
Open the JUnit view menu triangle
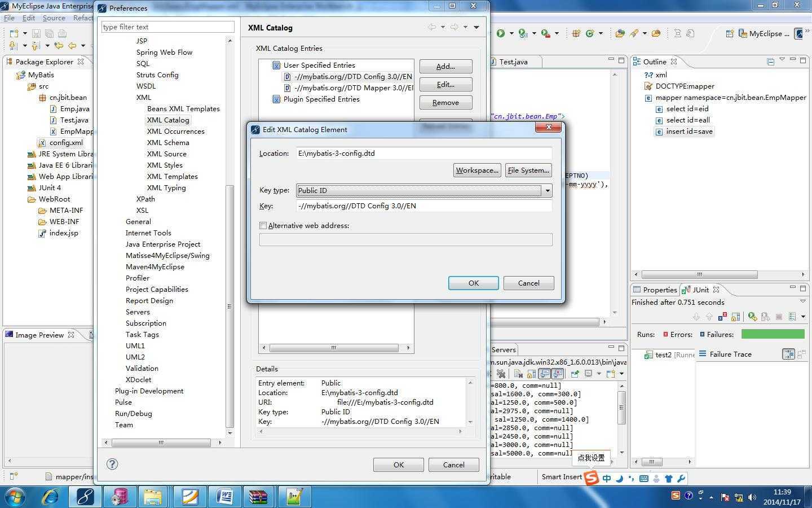pyautogui.click(x=803, y=301)
